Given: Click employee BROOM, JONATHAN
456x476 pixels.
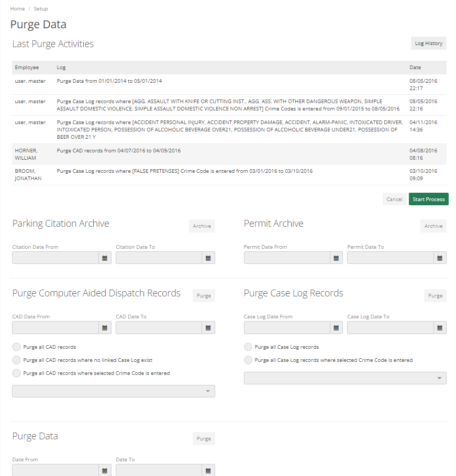Looking at the screenshot, I should (28, 174).
